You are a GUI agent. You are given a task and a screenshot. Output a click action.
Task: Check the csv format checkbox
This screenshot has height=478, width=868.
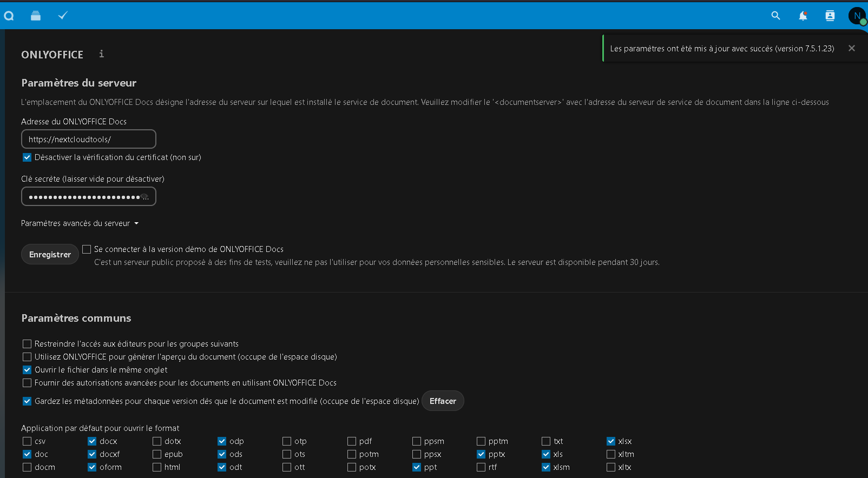coord(27,441)
